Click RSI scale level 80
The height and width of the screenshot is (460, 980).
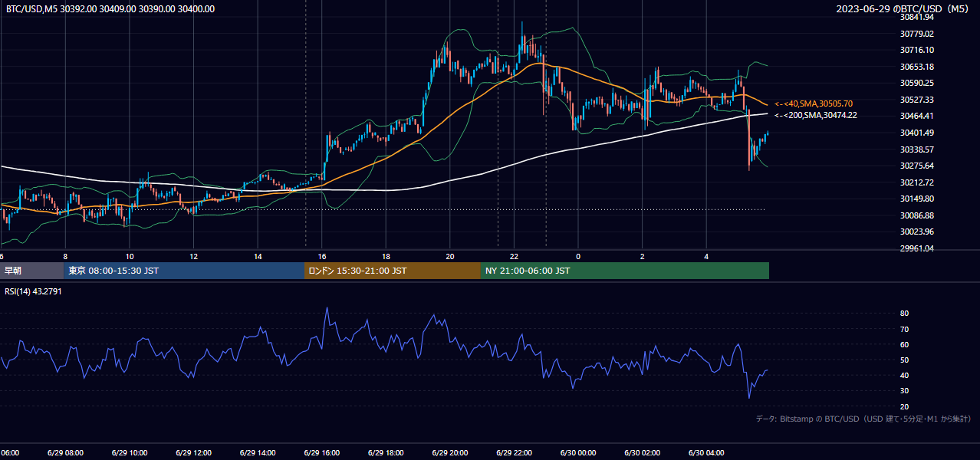(x=905, y=314)
